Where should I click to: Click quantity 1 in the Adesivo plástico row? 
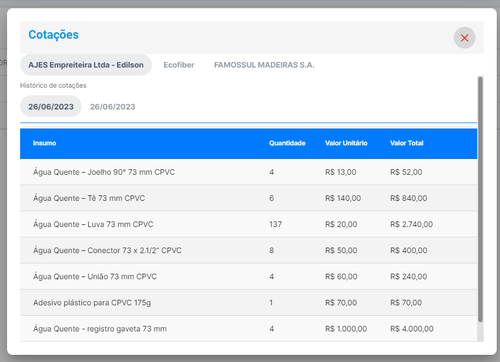(x=271, y=303)
